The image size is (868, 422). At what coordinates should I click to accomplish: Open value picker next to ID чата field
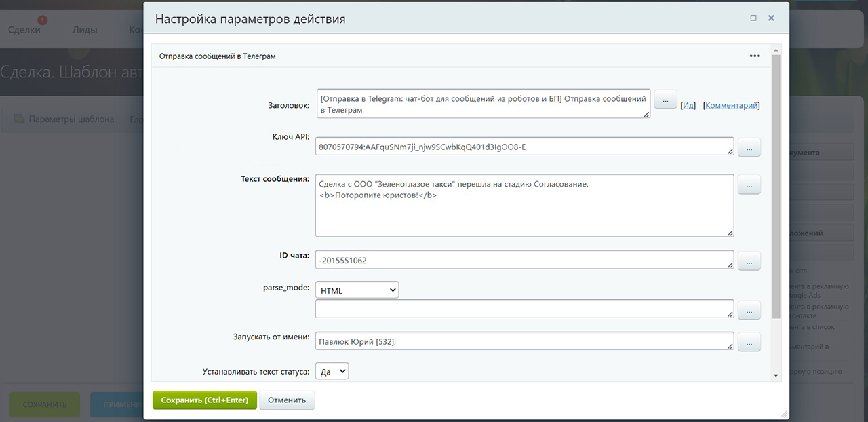749,261
